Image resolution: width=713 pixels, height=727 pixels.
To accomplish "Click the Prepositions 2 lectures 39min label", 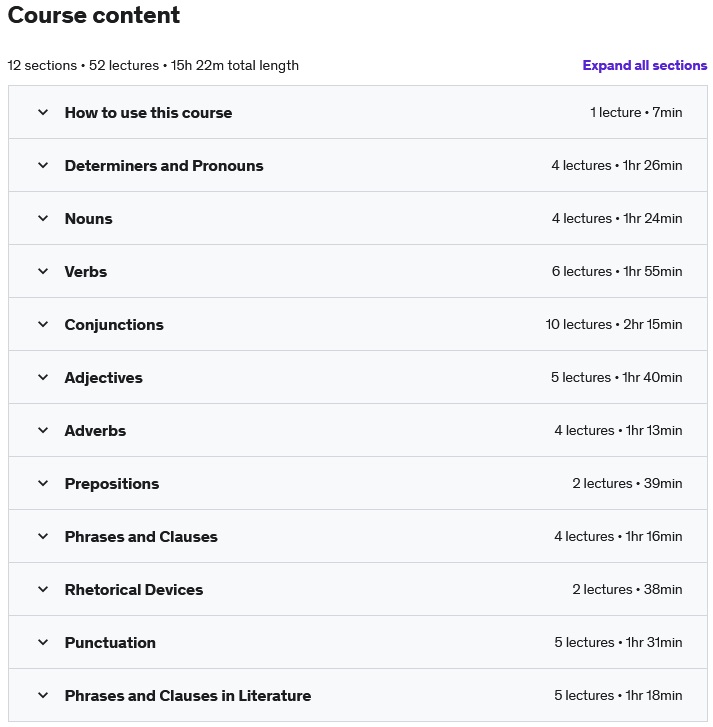I will click(627, 483).
